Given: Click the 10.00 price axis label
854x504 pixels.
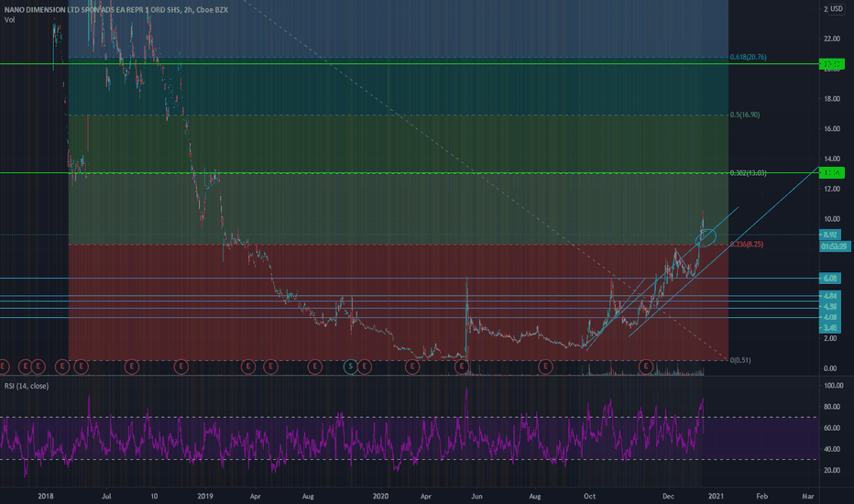Looking at the screenshot, I should (x=832, y=219).
